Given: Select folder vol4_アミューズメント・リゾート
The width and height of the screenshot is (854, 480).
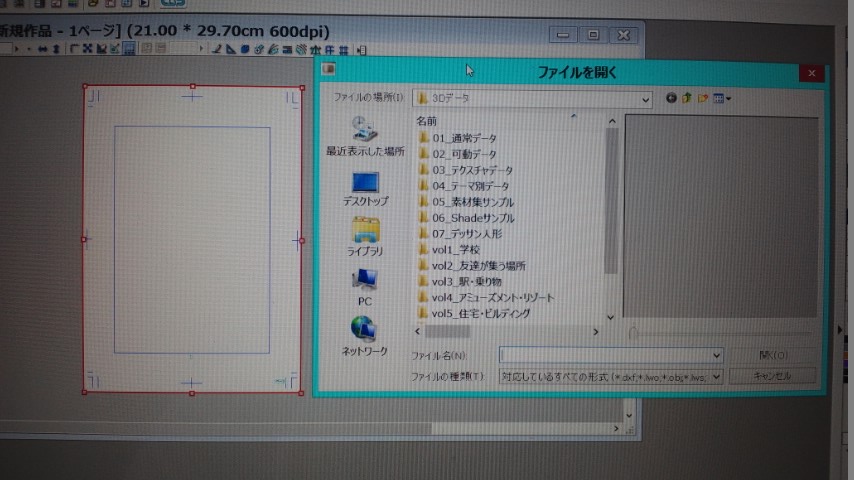Looking at the screenshot, I should tap(486, 297).
